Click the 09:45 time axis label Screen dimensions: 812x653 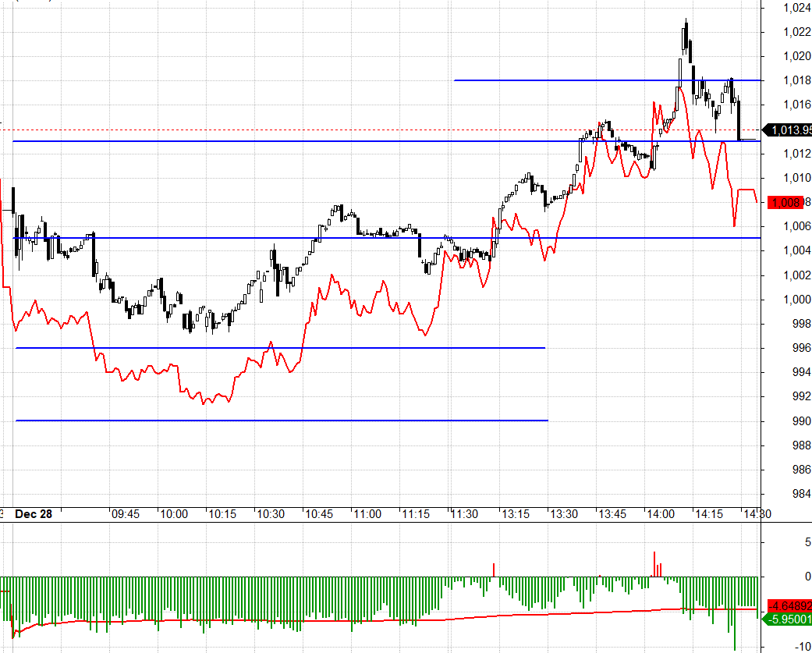click(x=126, y=514)
